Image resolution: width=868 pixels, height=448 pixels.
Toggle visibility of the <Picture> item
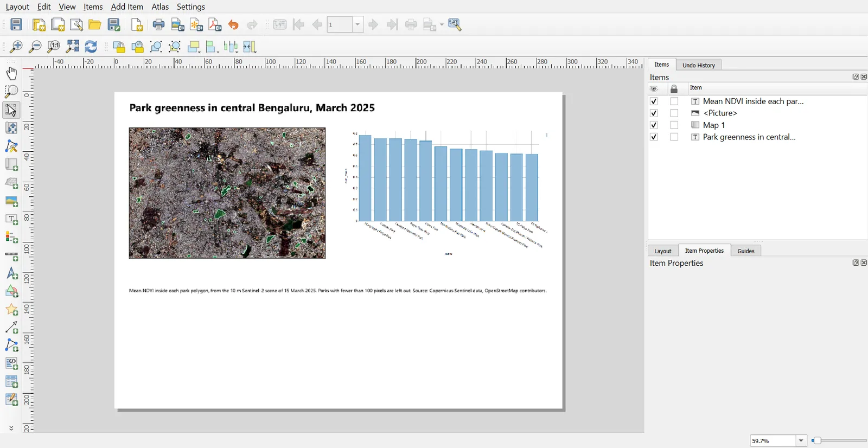[654, 113]
